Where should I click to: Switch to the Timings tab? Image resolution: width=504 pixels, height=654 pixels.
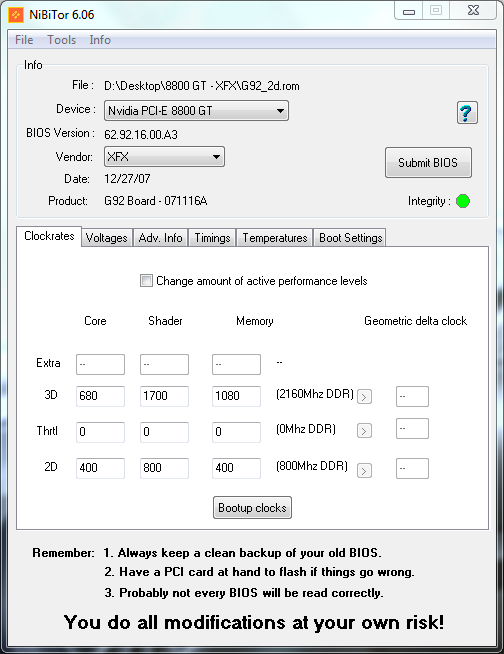tap(212, 238)
